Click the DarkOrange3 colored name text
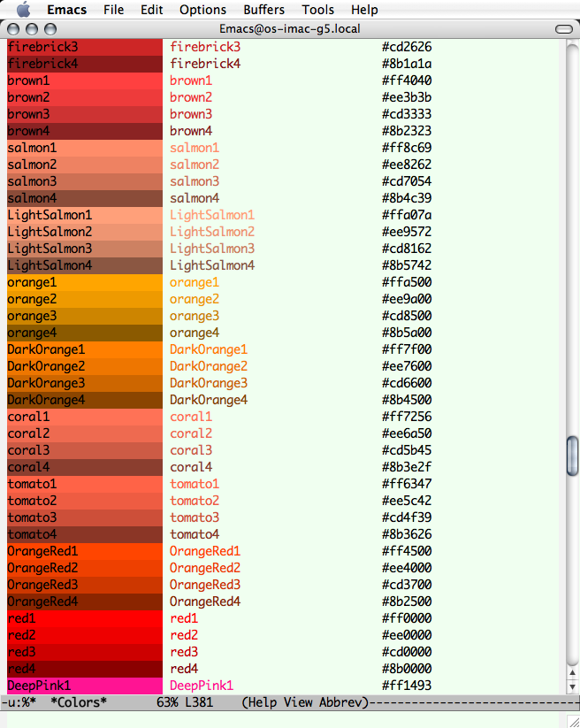Viewport: 580px width, 728px height. (x=209, y=384)
